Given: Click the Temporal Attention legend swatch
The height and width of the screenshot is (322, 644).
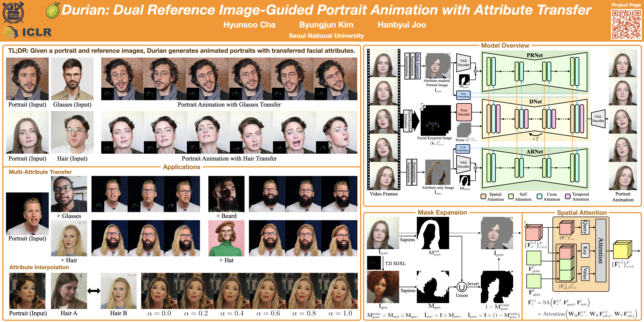Looking at the screenshot, I should coord(568,196).
